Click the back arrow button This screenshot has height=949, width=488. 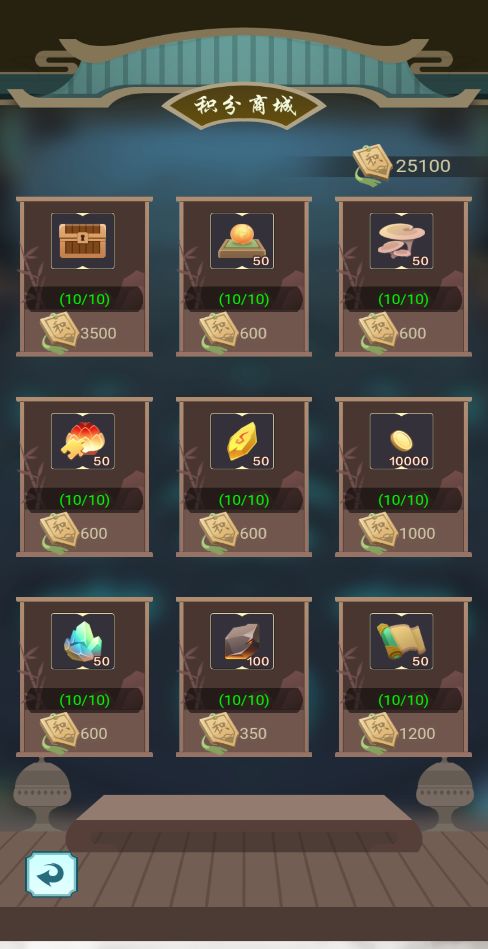51,875
